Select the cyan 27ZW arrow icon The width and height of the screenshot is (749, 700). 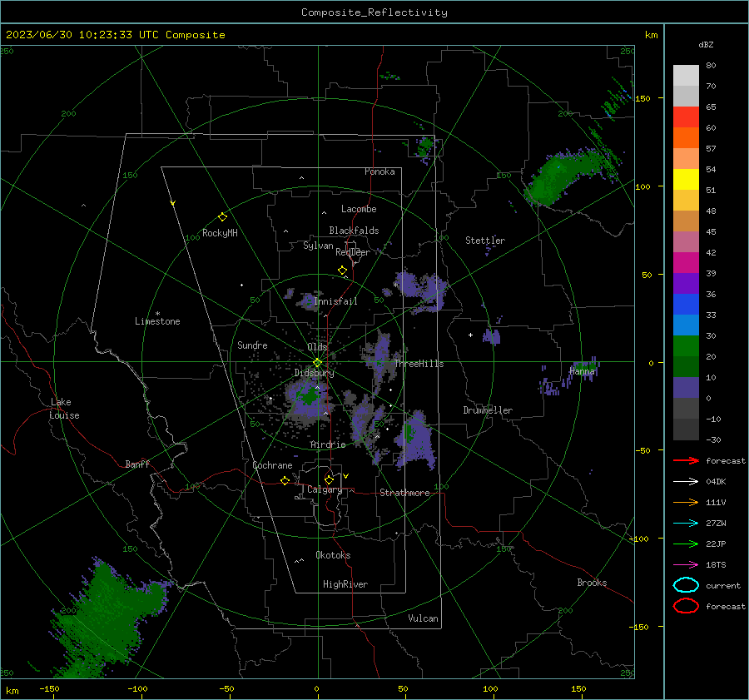[x=686, y=524]
